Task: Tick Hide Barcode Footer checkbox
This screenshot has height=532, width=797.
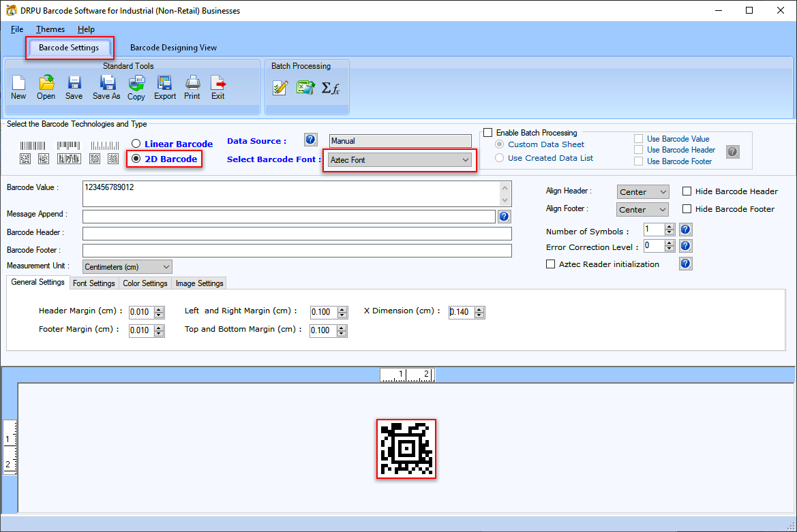Action: [687, 209]
